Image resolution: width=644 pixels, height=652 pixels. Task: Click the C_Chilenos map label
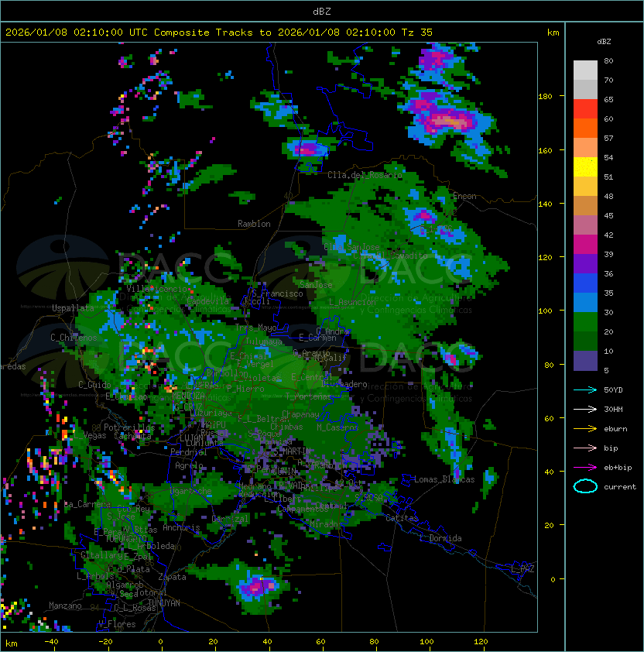[74, 337]
